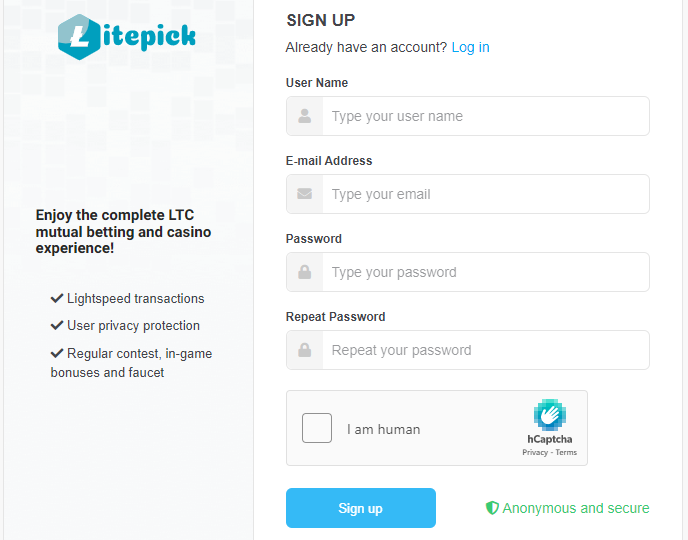The image size is (688, 540).
Task: Click the Regular contest checkmark icon
Action: [x=57, y=353]
